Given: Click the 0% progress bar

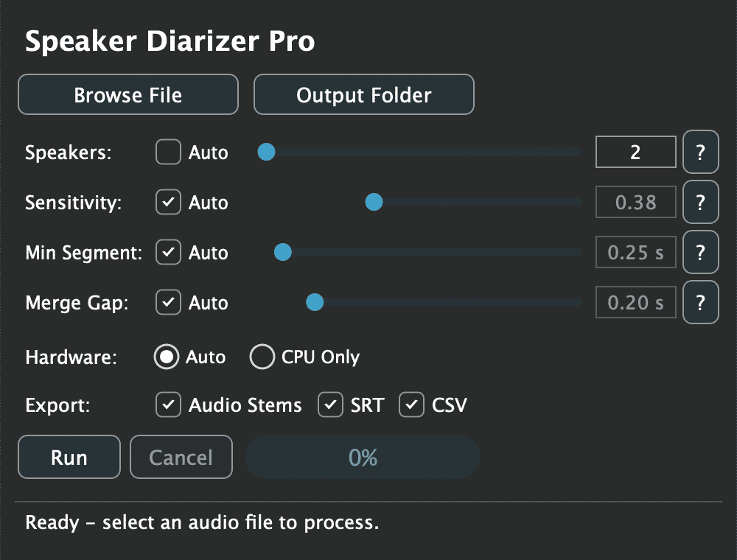Looking at the screenshot, I should [363, 457].
